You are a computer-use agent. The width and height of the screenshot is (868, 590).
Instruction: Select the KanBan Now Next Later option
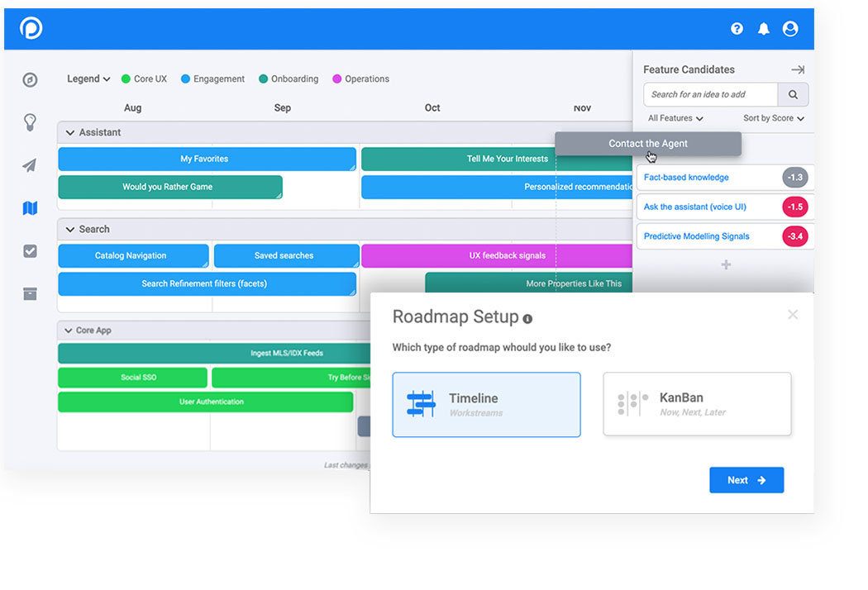pos(697,404)
